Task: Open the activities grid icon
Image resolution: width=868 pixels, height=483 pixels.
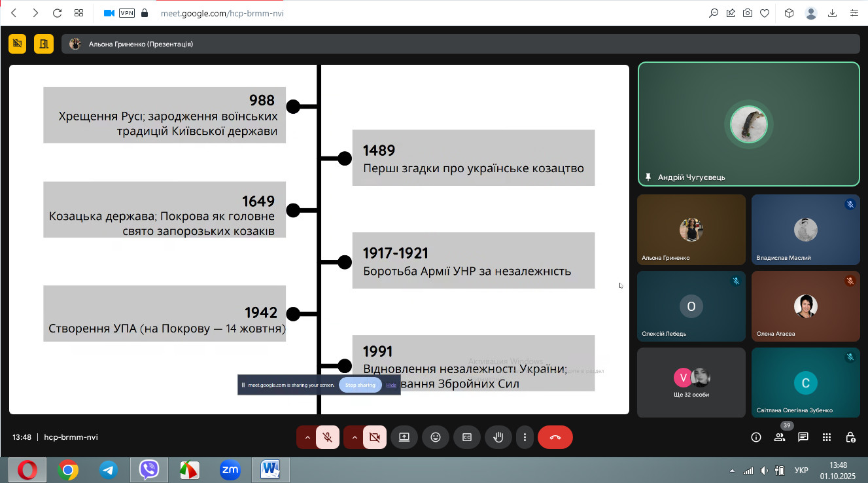Action: [x=827, y=437]
